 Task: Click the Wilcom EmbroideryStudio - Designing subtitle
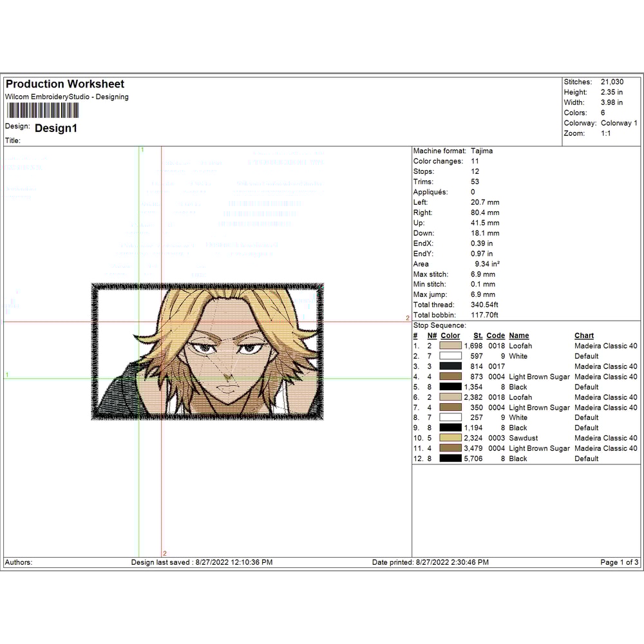(x=68, y=97)
